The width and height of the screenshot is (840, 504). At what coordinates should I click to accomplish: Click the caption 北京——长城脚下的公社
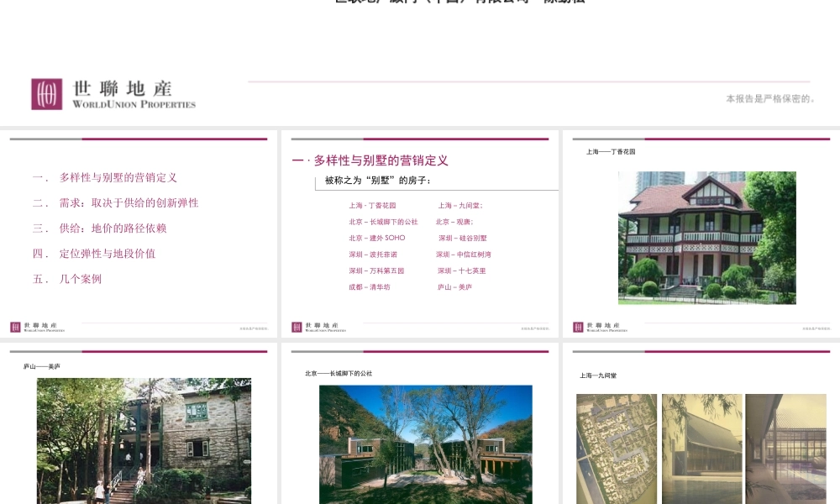pyautogui.click(x=339, y=373)
